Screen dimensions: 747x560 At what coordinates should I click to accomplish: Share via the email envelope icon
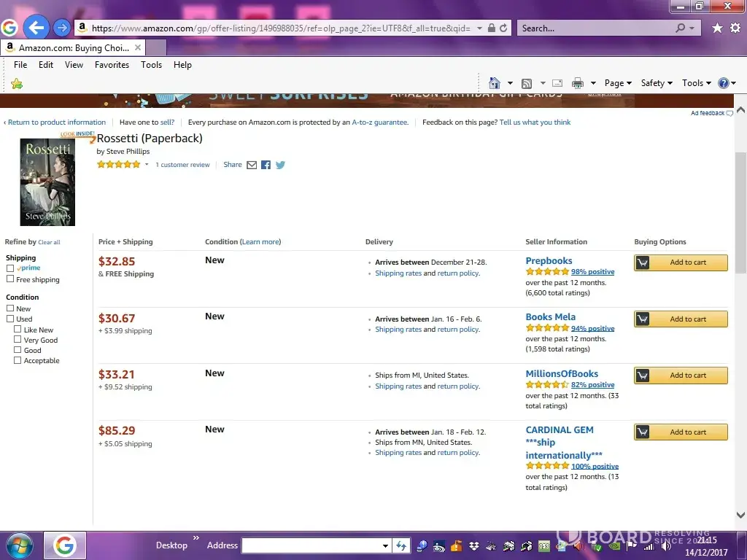coord(252,165)
